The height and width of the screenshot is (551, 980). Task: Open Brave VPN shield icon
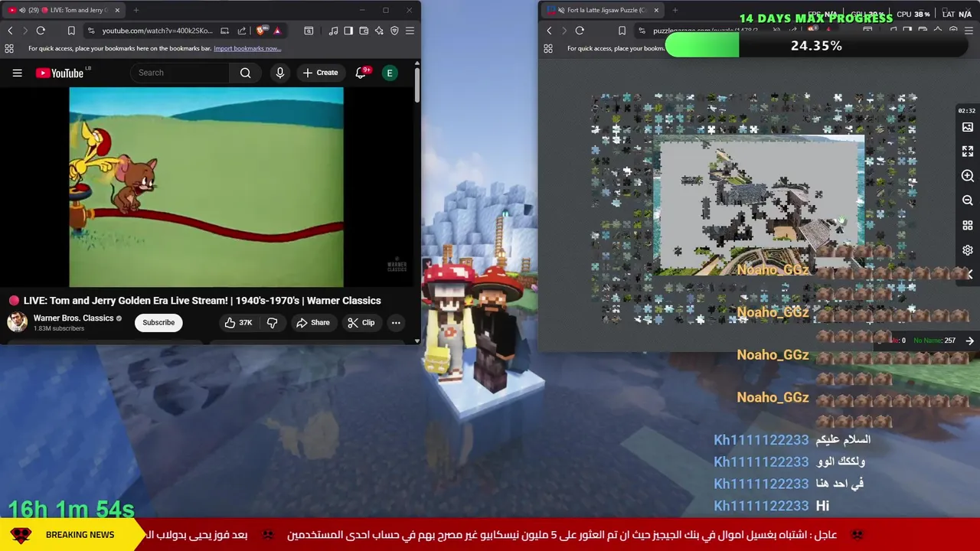pos(394,31)
